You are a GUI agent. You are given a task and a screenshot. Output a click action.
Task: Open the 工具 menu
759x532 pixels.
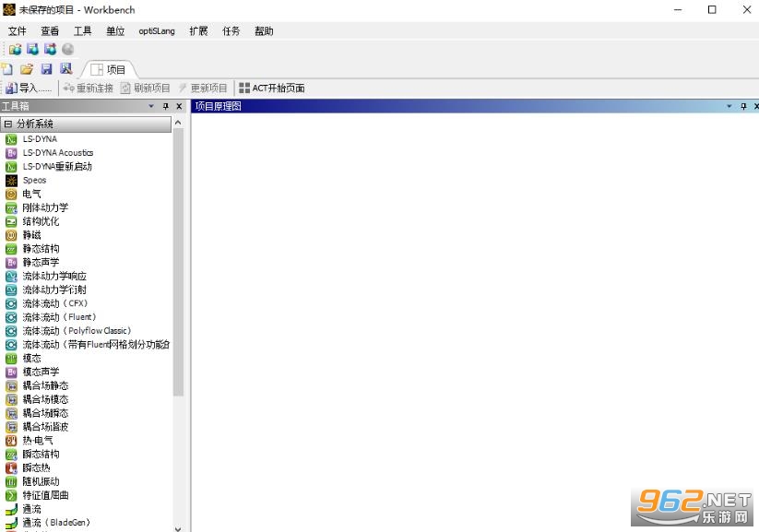(82, 31)
